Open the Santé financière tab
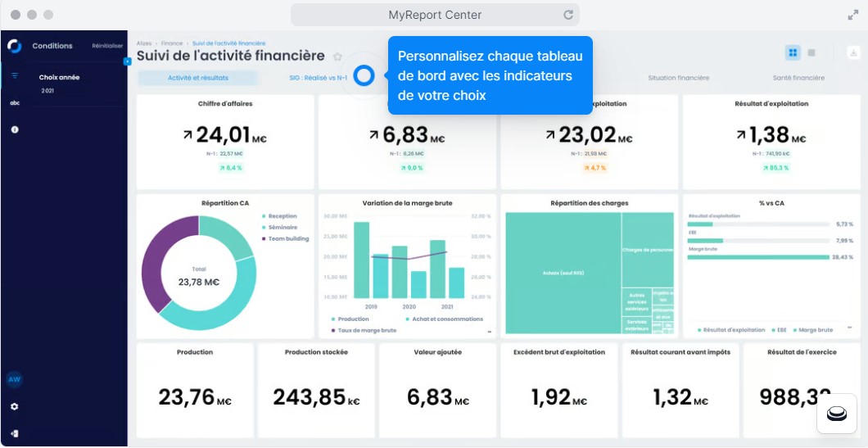This screenshot has width=868, height=448. [x=798, y=78]
